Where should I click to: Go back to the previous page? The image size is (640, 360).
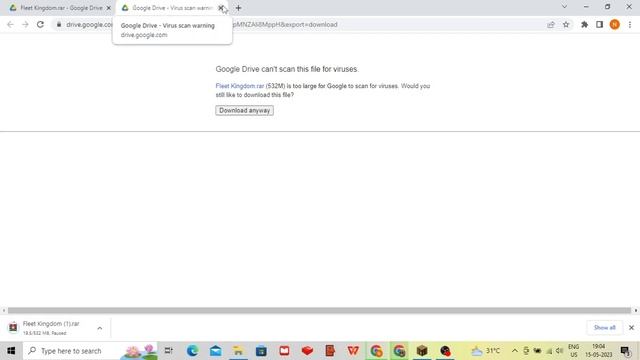coord(10,24)
